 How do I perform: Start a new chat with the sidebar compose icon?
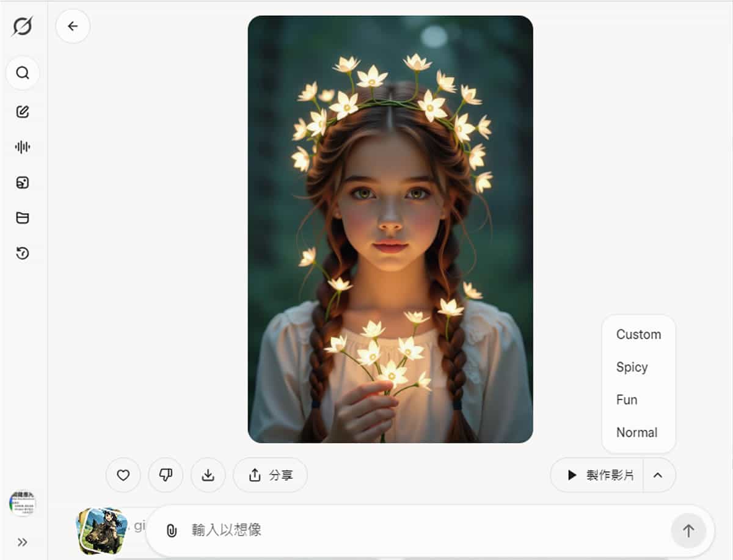tap(23, 112)
